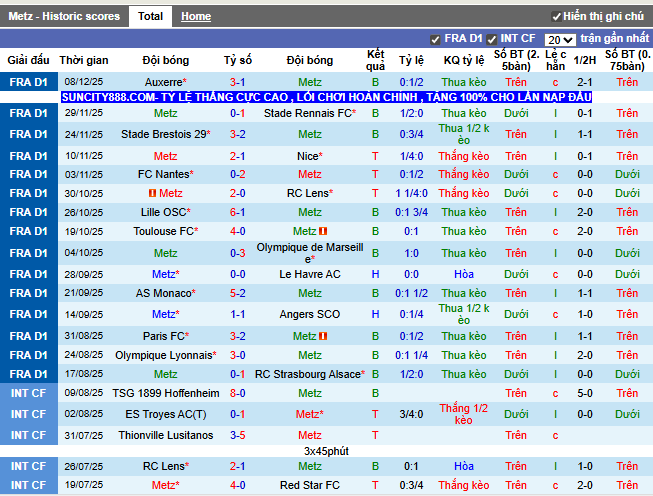Click the 6-1 score of Lille OSC match
The image size is (653, 496).
(237, 212)
